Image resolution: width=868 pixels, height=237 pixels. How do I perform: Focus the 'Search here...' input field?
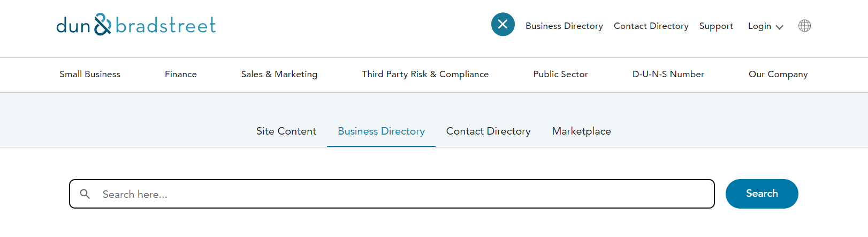pyautogui.click(x=392, y=194)
